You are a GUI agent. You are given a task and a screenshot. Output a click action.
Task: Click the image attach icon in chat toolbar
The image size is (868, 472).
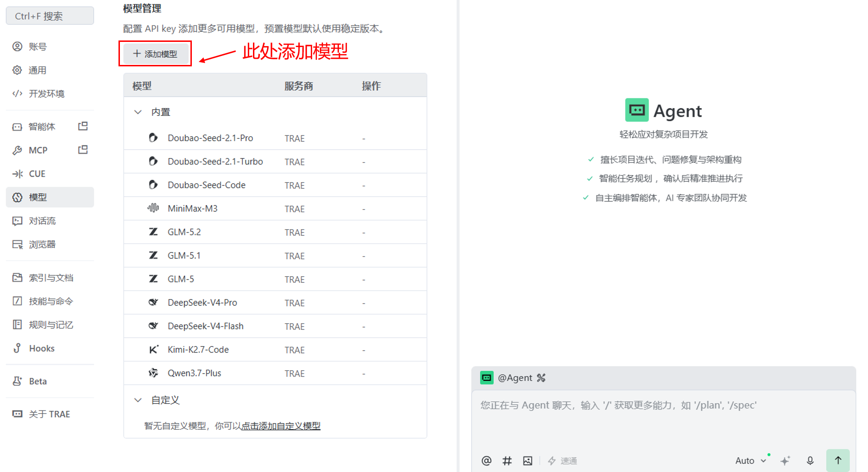coord(528,461)
